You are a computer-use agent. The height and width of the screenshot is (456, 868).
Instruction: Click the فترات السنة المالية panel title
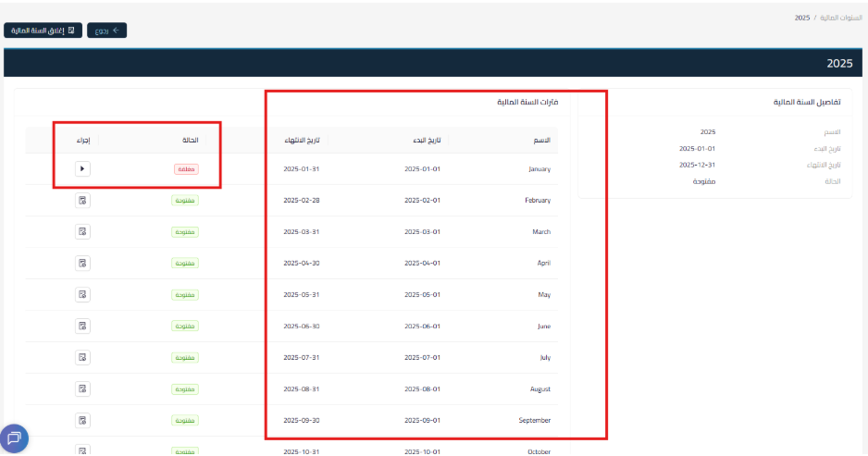coord(527,103)
